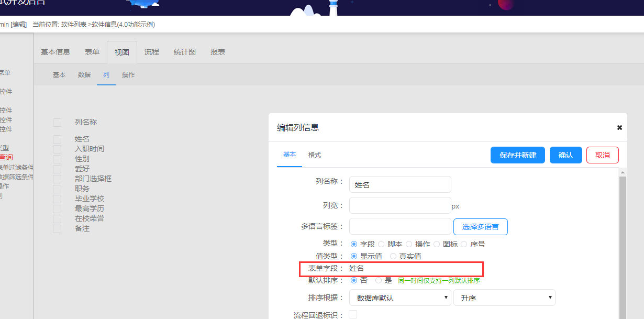The height and width of the screenshot is (319, 644).
Task: Tick the checkbox for 在校荣誉 row
Action: [57, 218]
